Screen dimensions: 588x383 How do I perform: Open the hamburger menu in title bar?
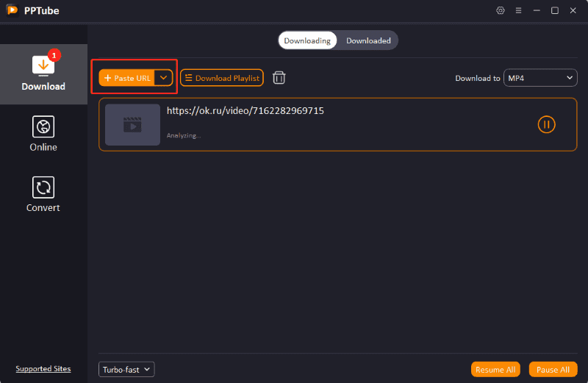(x=519, y=10)
